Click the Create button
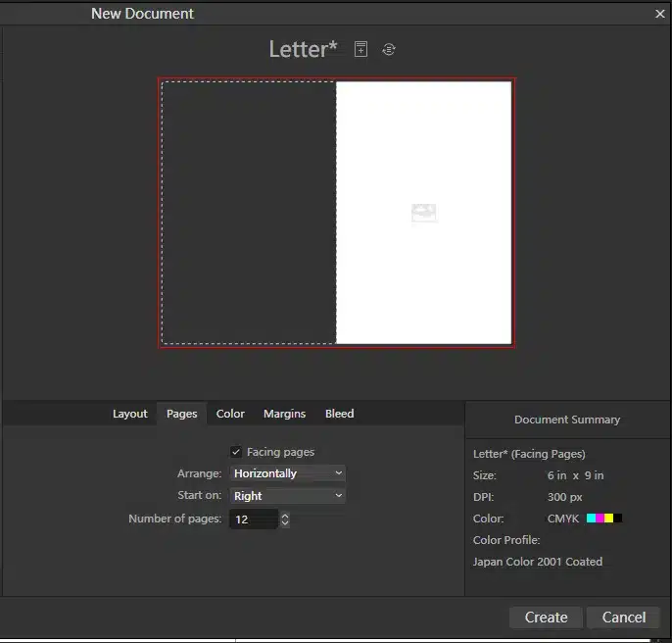 click(546, 618)
